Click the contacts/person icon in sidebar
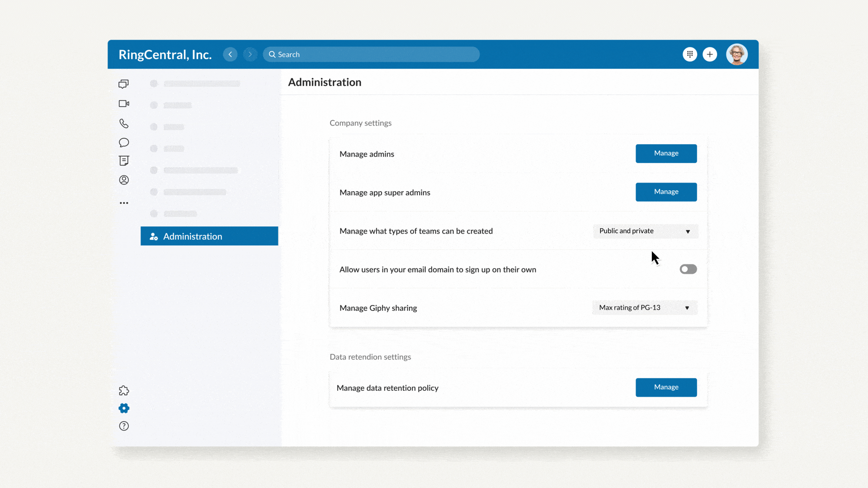 tap(123, 180)
